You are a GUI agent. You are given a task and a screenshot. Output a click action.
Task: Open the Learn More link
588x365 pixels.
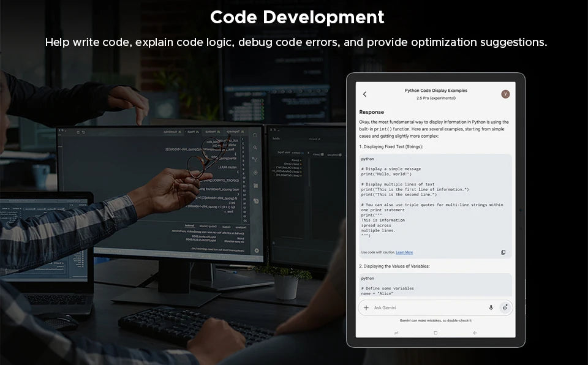coord(404,252)
